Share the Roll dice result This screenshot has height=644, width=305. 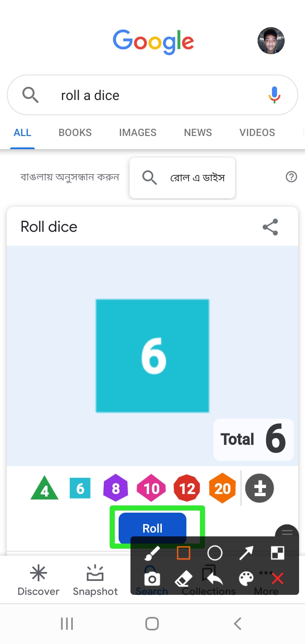point(270,227)
